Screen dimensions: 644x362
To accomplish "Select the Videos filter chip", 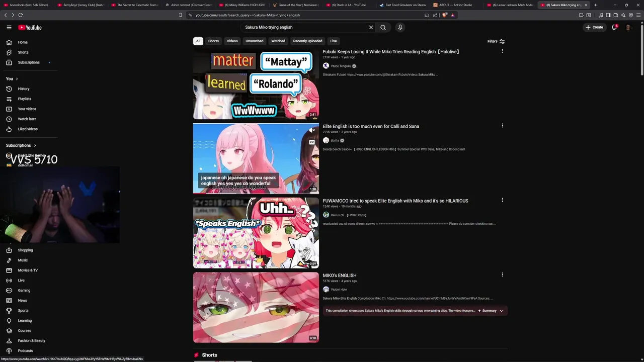I will click(232, 41).
